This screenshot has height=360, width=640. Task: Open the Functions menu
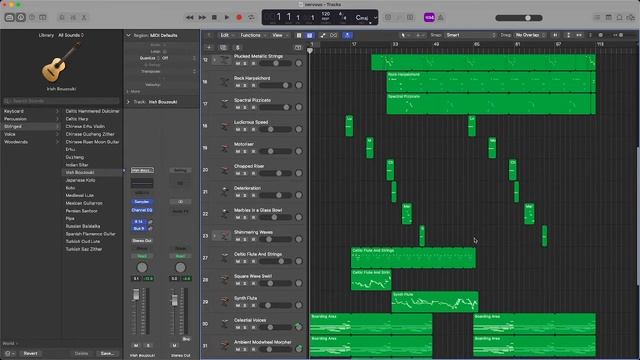tap(252, 36)
